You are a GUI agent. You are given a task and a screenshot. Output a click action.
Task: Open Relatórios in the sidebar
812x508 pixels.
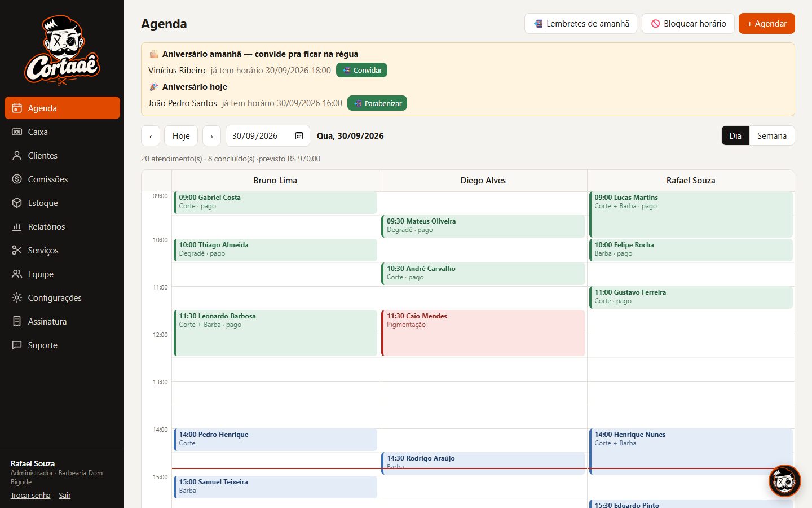point(62,226)
